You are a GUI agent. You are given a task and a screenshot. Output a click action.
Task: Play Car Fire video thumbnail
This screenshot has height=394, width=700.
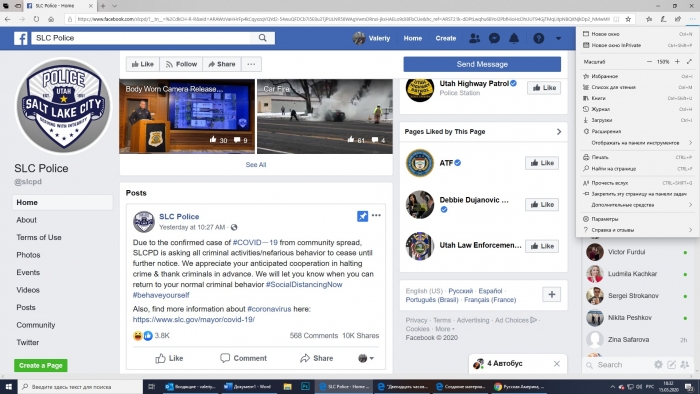point(325,116)
